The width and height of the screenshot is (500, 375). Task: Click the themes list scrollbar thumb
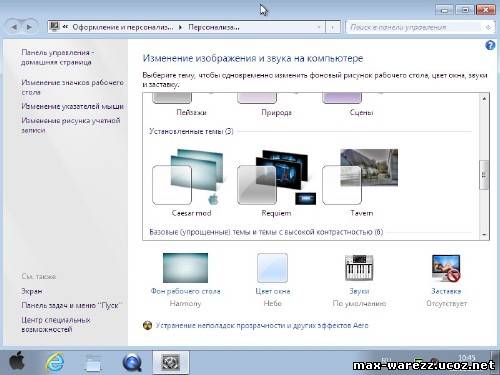[x=484, y=175]
